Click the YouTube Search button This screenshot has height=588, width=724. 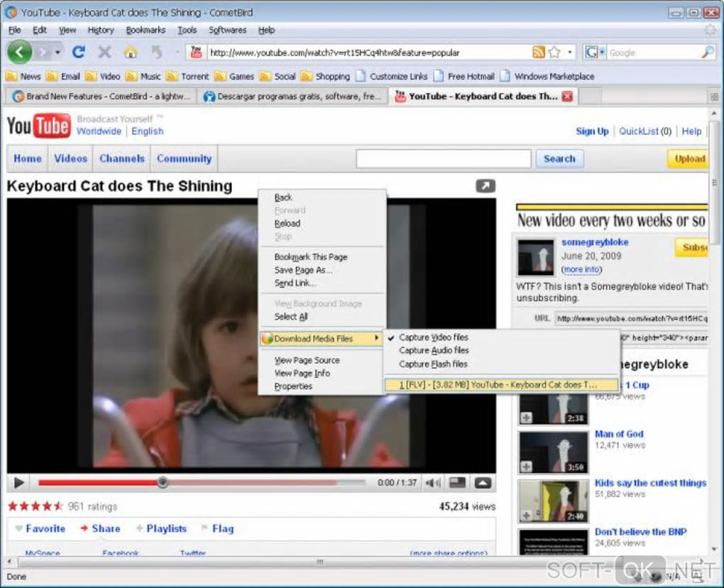(x=559, y=159)
